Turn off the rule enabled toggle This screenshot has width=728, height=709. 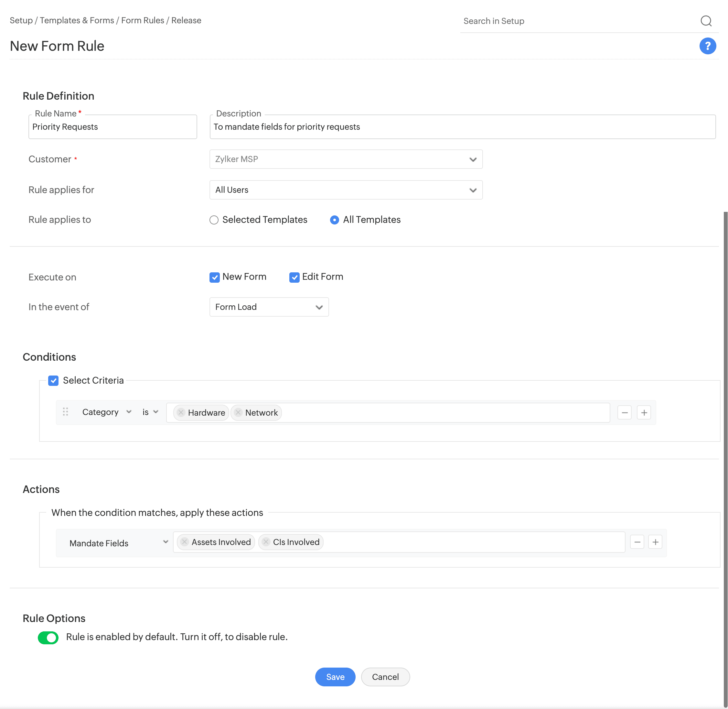[48, 638]
